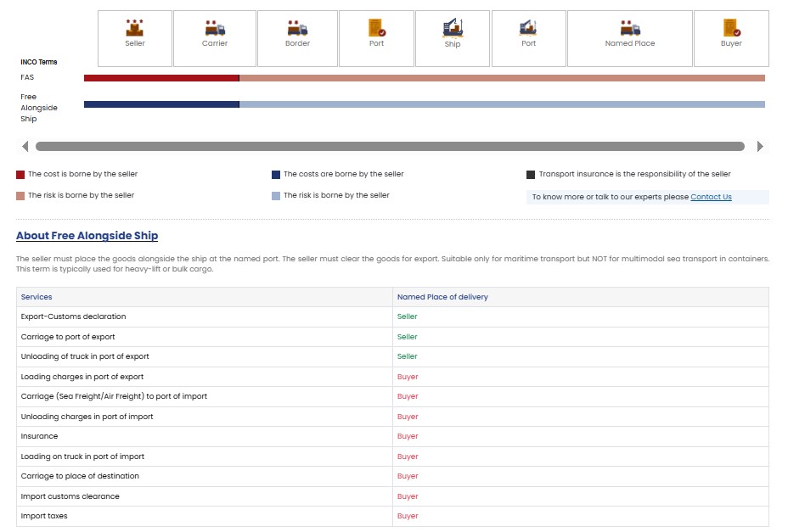Click the dark red segment of FAS bar
788x532 pixels.
(x=161, y=78)
